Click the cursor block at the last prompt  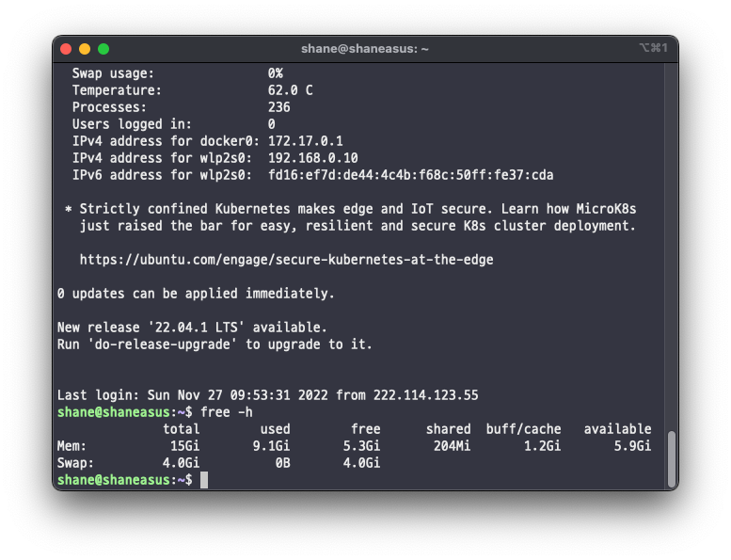click(204, 480)
